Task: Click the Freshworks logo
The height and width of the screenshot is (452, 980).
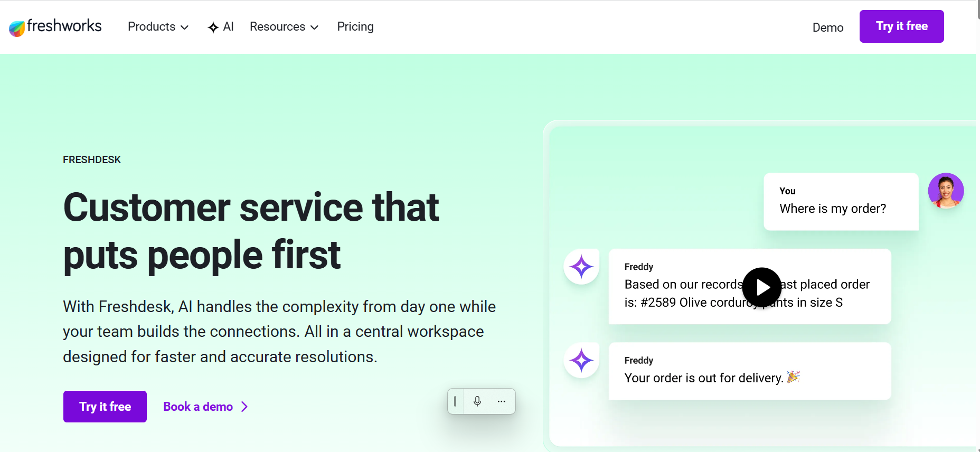Action: pyautogui.click(x=55, y=27)
